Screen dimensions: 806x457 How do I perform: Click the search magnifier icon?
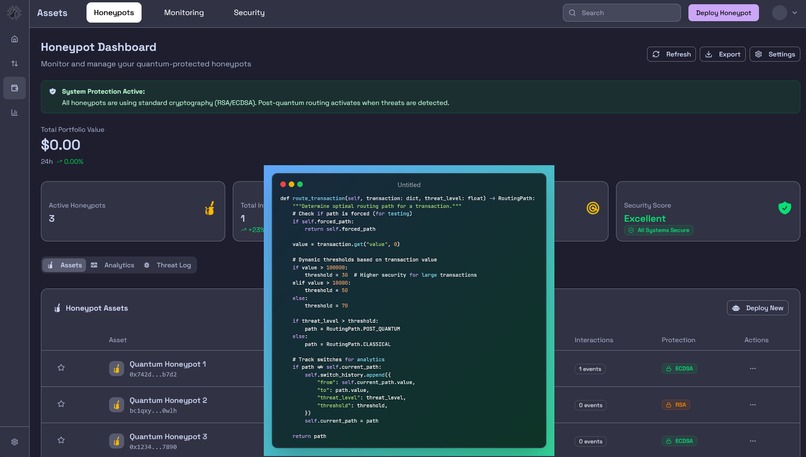(x=572, y=13)
